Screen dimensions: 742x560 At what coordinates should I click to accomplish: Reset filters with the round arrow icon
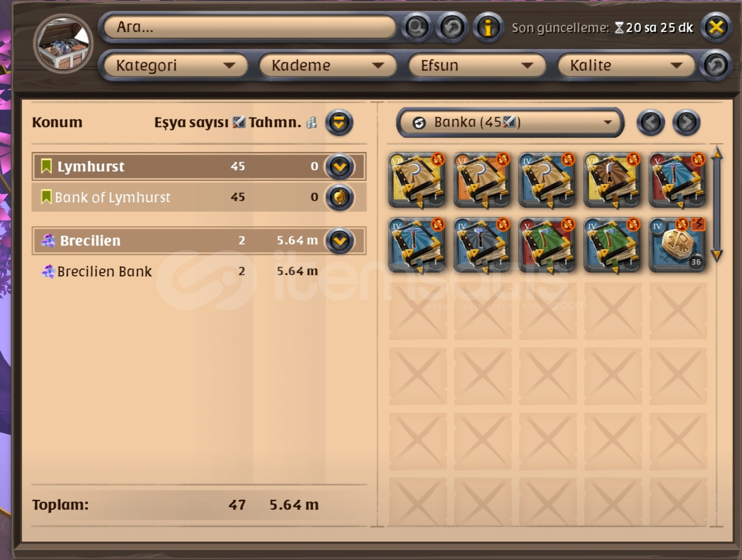[716, 65]
